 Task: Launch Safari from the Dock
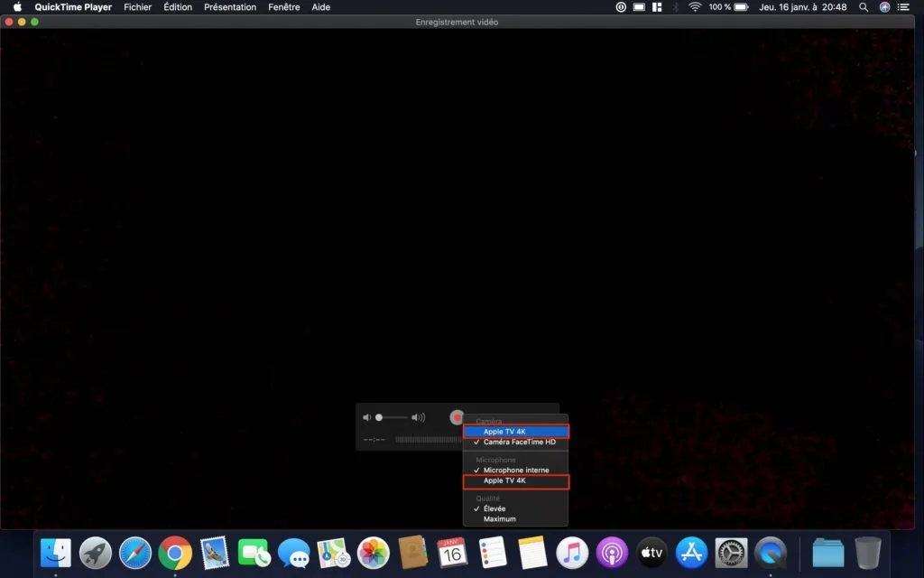click(x=135, y=554)
